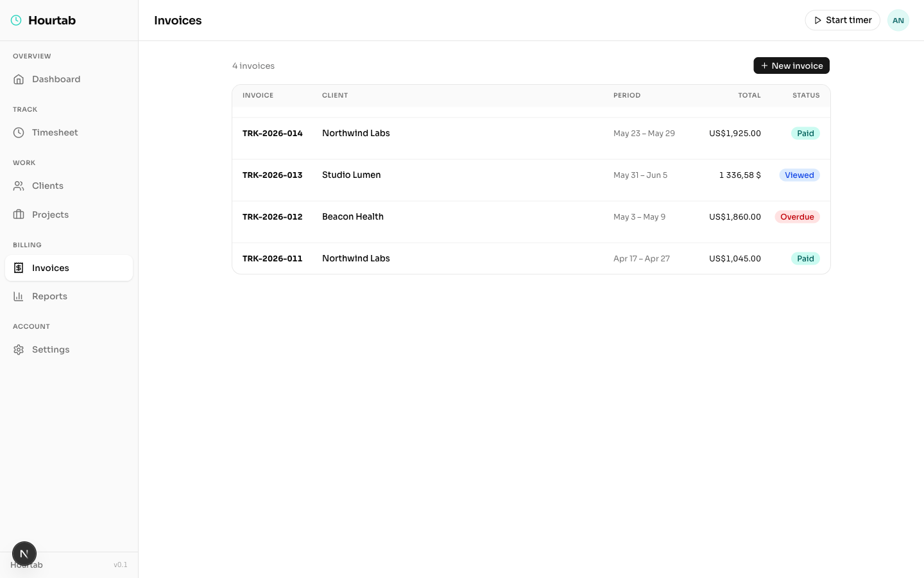Navigate to Projects

(x=69, y=215)
